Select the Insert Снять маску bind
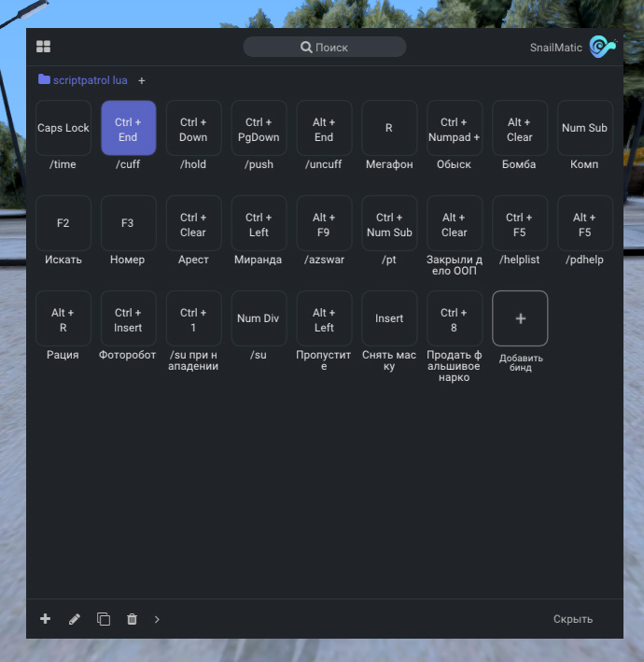 click(x=389, y=318)
